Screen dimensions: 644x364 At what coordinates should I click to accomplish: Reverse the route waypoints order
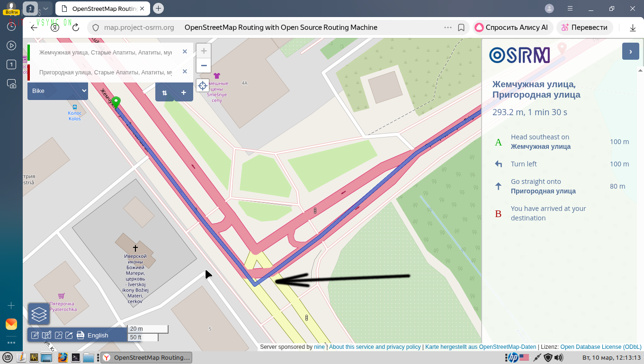point(164,92)
